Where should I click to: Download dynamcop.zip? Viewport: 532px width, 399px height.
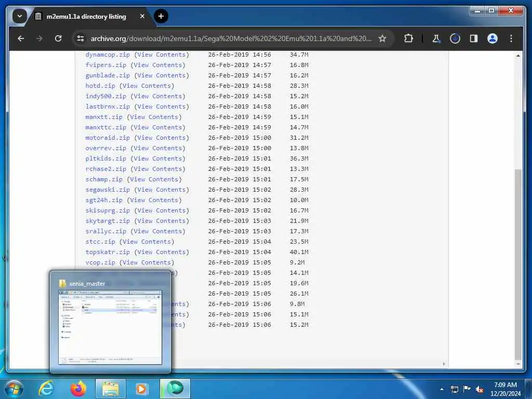point(107,55)
